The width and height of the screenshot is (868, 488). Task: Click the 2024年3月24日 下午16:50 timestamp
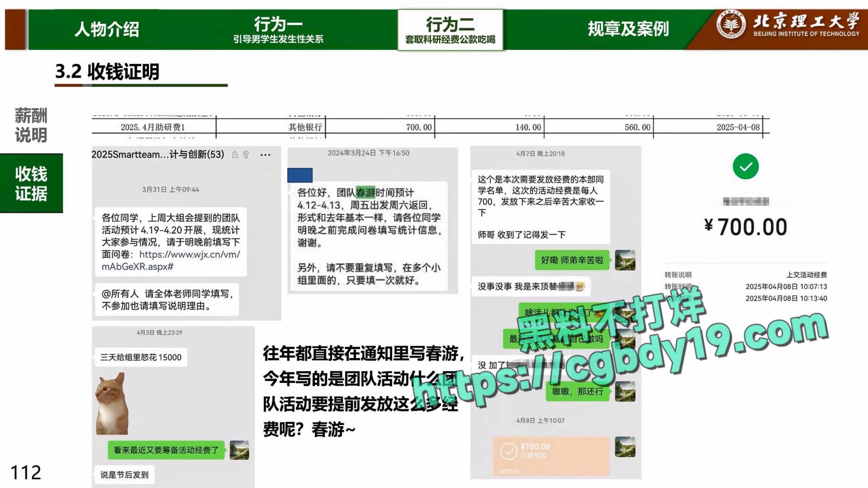[x=369, y=153]
